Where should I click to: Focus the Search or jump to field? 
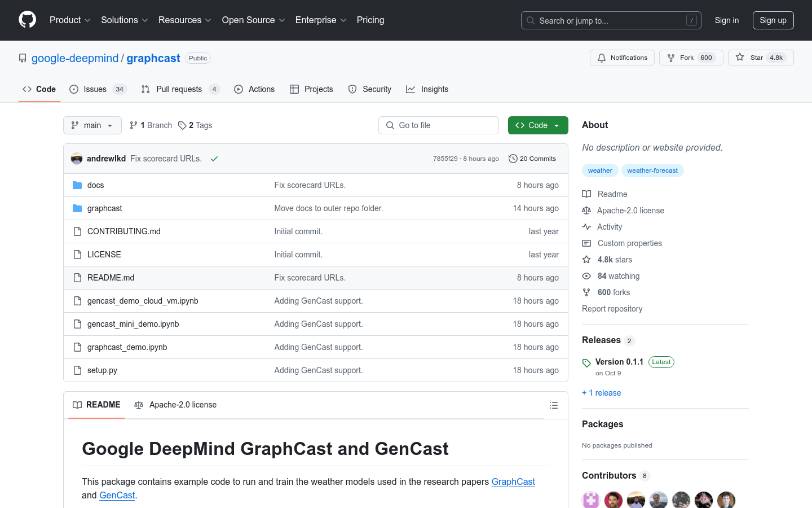[611, 20]
